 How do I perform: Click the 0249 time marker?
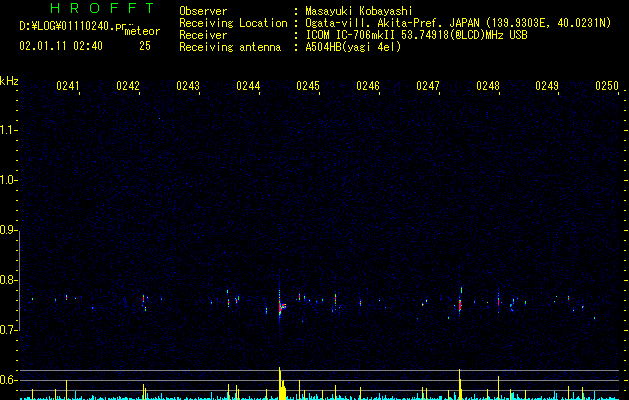pyautogui.click(x=547, y=85)
